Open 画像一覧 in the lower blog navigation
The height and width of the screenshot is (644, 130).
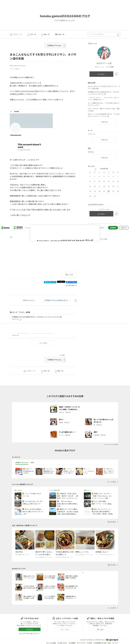(59, 371)
